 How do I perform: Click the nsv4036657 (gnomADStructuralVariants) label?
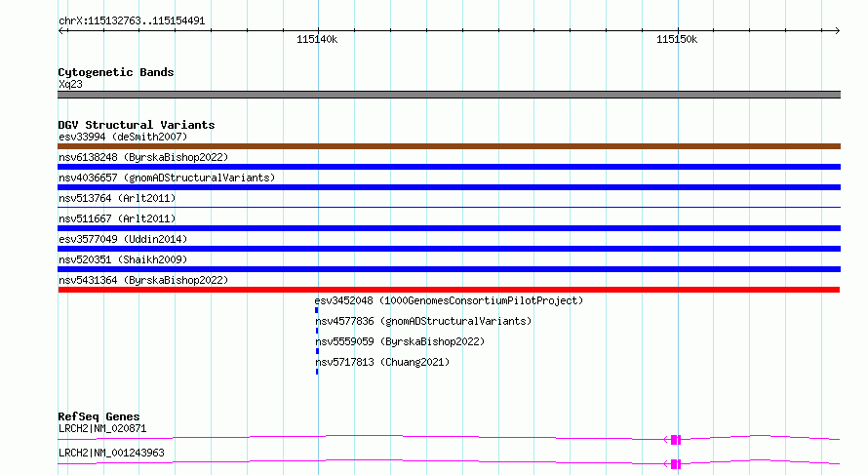click(x=167, y=178)
